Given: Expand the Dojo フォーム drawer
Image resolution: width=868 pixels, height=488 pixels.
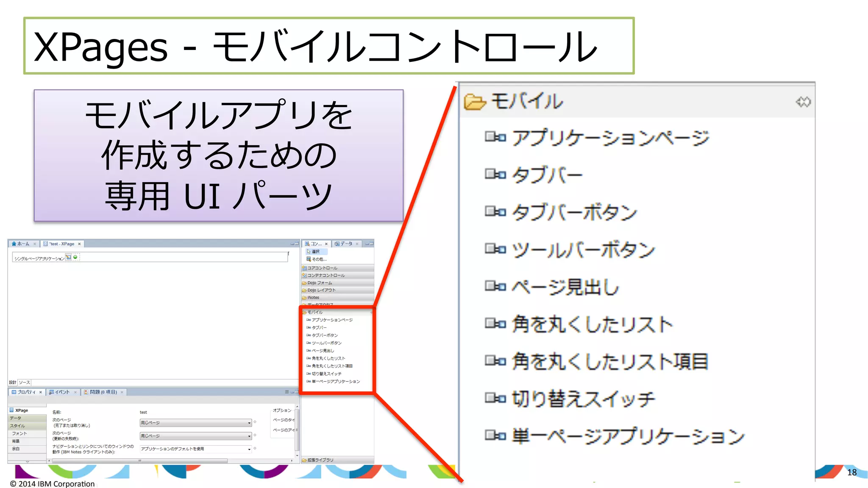Looking at the screenshot, I should [337, 283].
